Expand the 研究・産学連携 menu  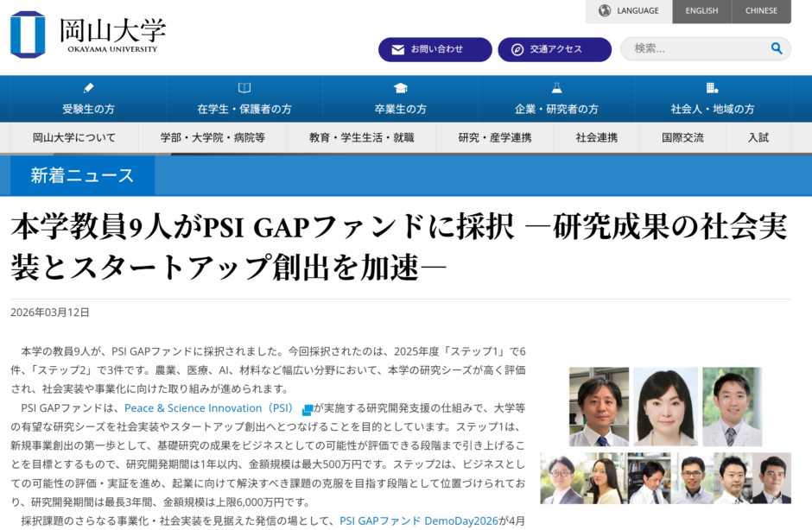pos(495,138)
